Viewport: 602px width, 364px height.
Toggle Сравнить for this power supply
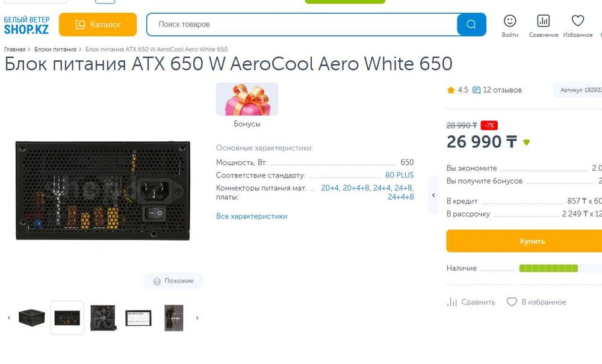pyautogui.click(x=471, y=302)
